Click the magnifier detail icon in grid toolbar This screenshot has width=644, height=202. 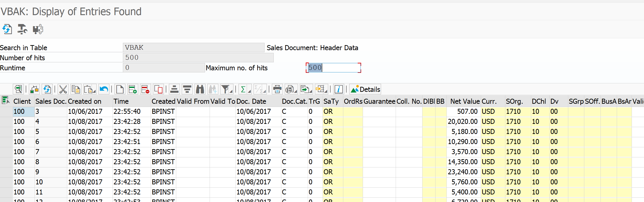pyautogui.click(x=19, y=89)
